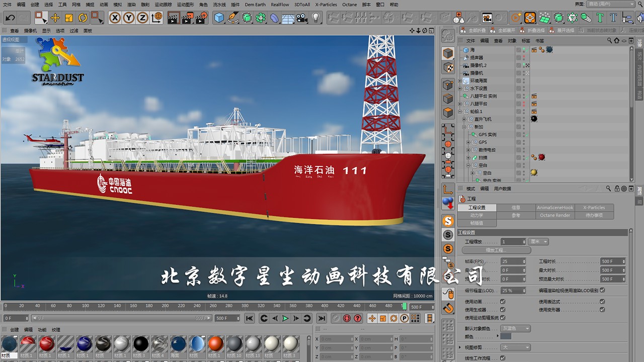Activate the Move tool
The image size is (644, 362).
(x=55, y=18)
